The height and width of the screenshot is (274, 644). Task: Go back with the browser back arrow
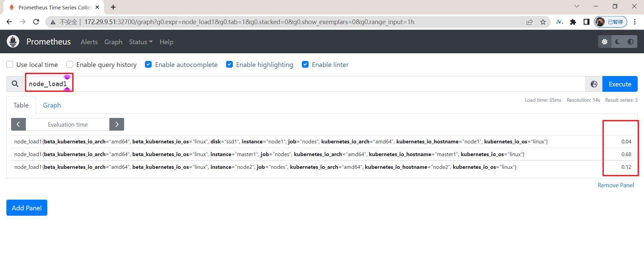[x=9, y=22]
